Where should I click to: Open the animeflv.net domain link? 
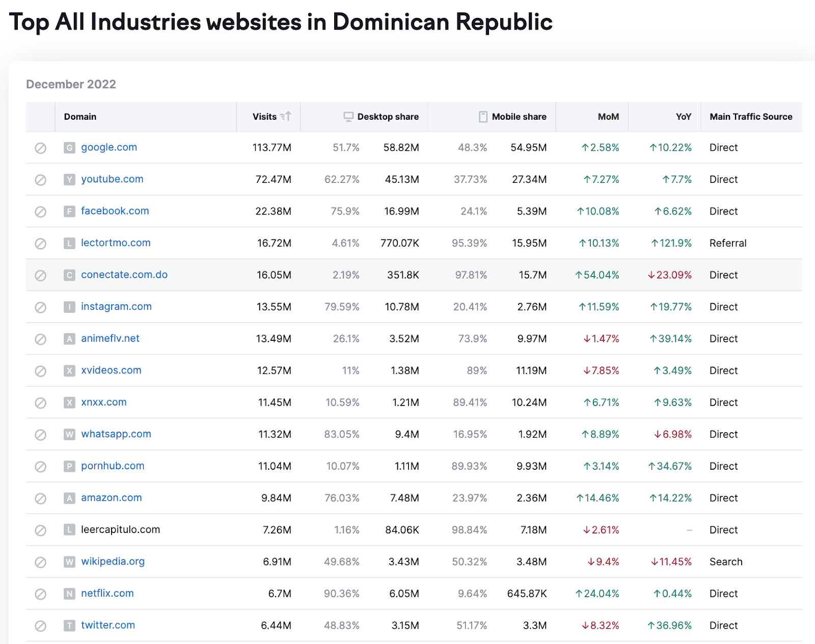pyautogui.click(x=110, y=338)
